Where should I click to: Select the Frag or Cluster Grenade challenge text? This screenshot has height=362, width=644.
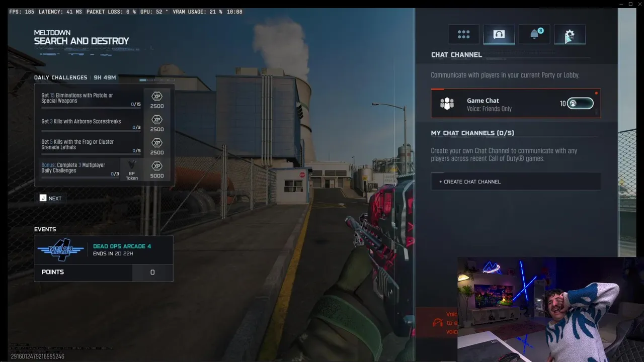pyautogui.click(x=77, y=144)
